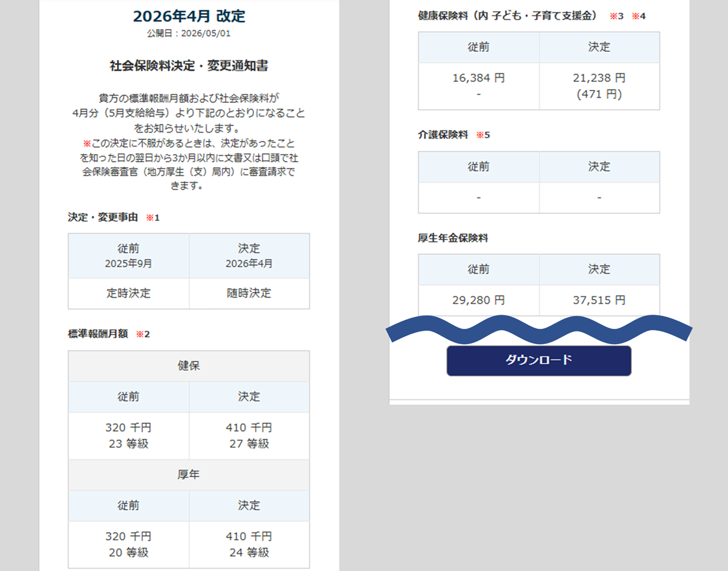
Task: Click the ※1 footnote marker beside 決定・変更事由
Action: [153, 218]
